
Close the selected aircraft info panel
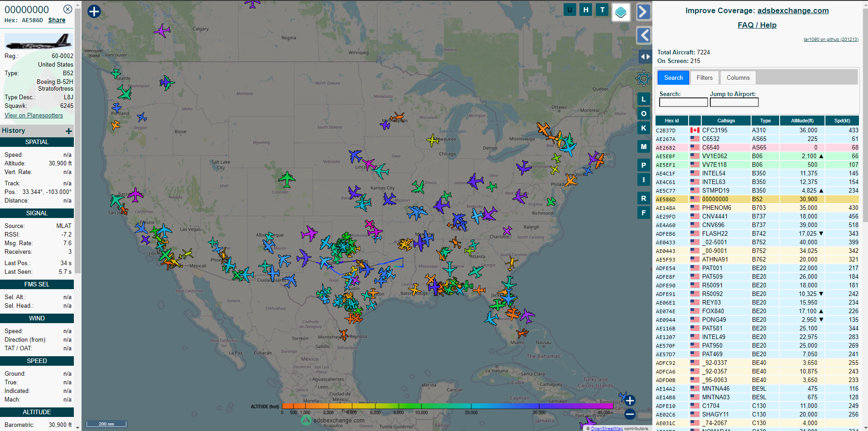(x=68, y=9)
